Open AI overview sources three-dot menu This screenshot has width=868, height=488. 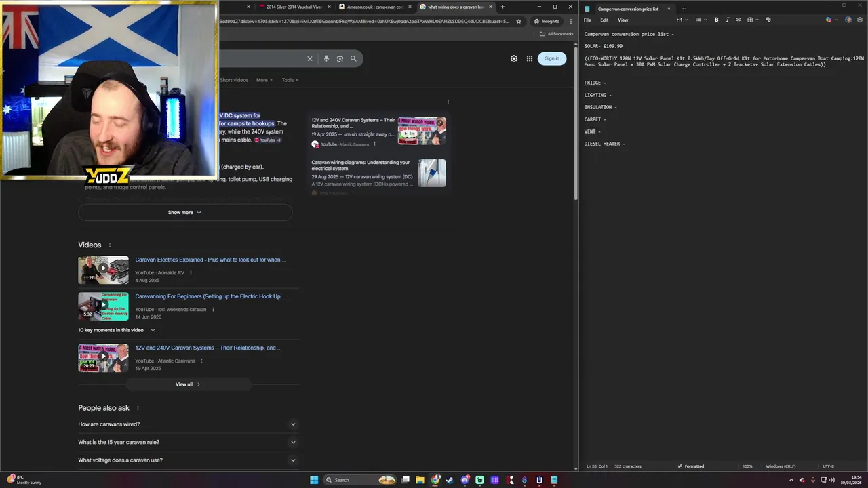click(x=448, y=102)
